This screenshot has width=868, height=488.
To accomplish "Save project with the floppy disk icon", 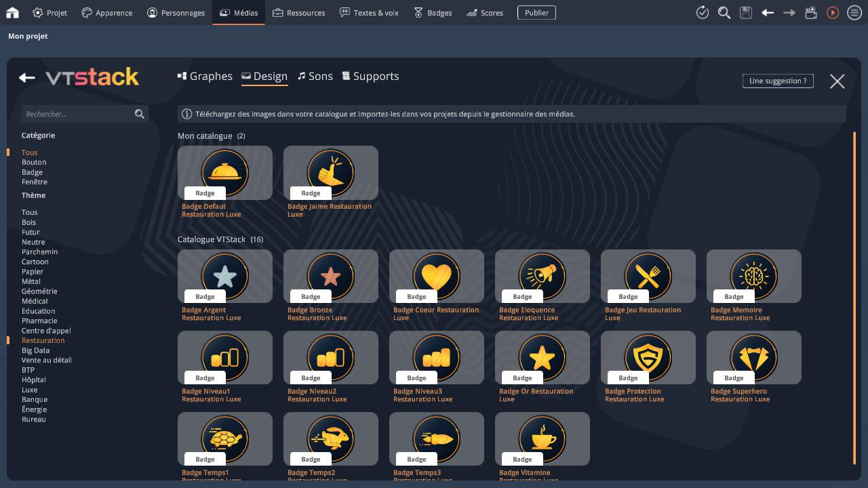I will pos(746,12).
